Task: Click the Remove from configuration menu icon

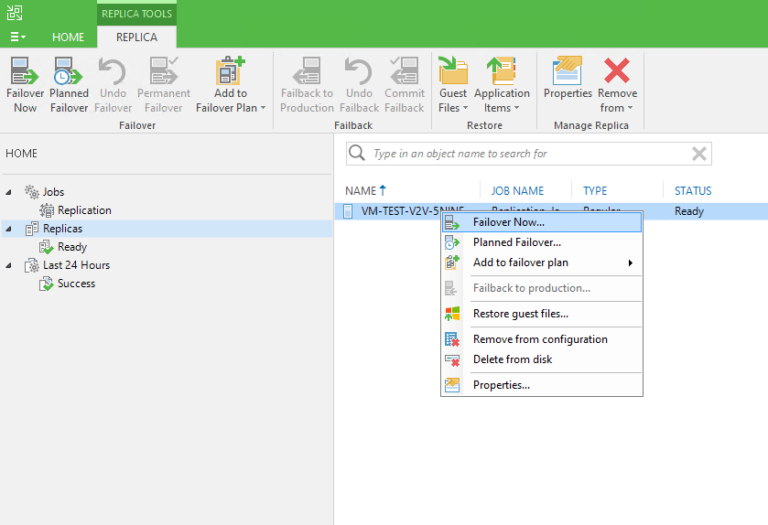Action: tap(452, 339)
